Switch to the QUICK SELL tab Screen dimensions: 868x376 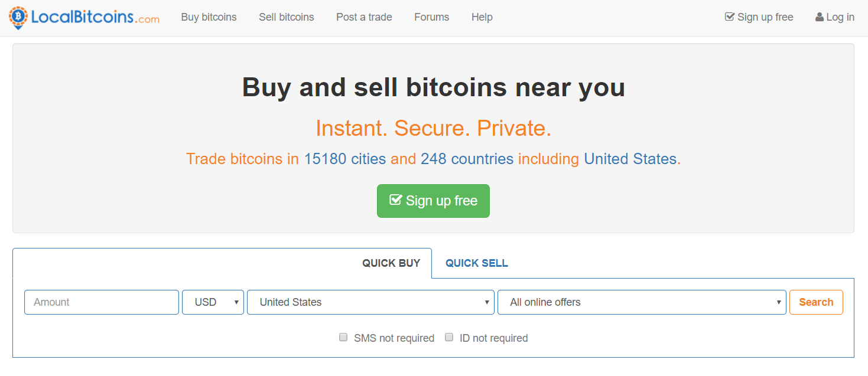(477, 263)
